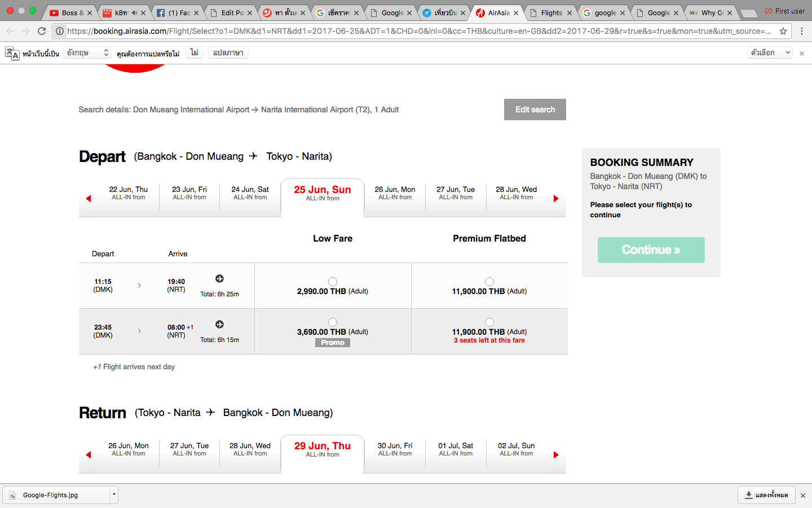Click the 3 seats left at this fare text

coord(489,340)
